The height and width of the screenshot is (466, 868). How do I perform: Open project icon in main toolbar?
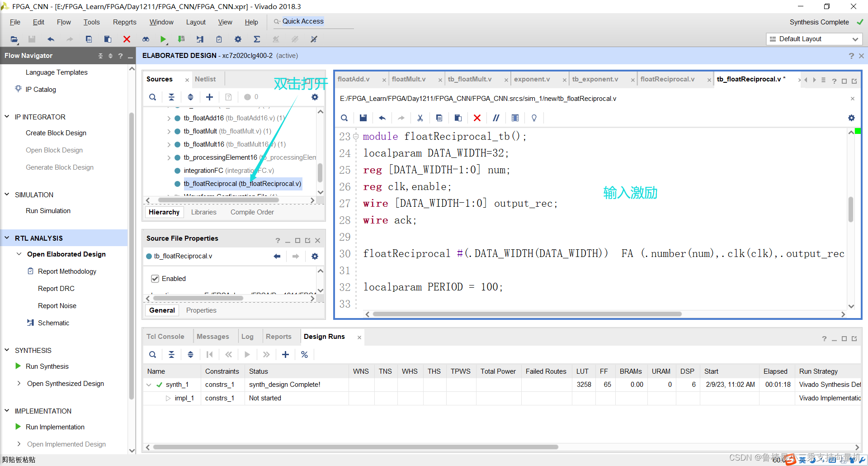(x=14, y=39)
